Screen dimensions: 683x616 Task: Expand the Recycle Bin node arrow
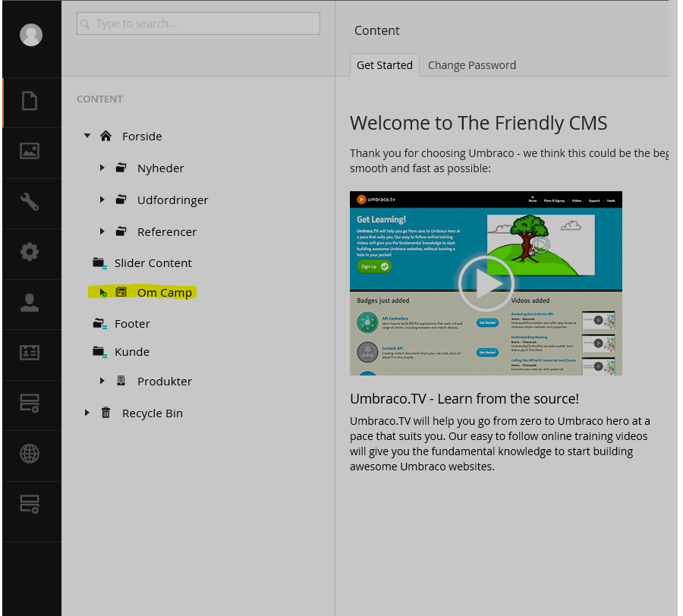tap(87, 413)
